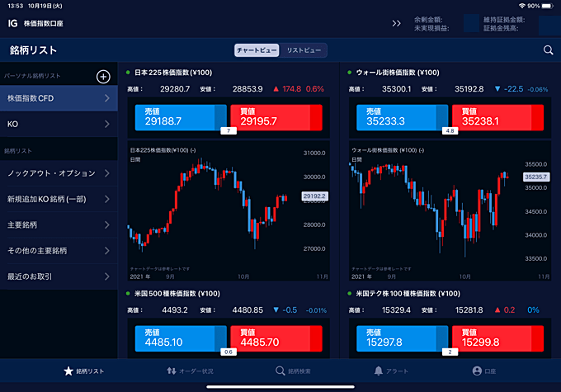Image resolution: width=561 pixels, height=392 pixels.
Task: Add a new personal watchlist with plus icon
Action: (103, 77)
